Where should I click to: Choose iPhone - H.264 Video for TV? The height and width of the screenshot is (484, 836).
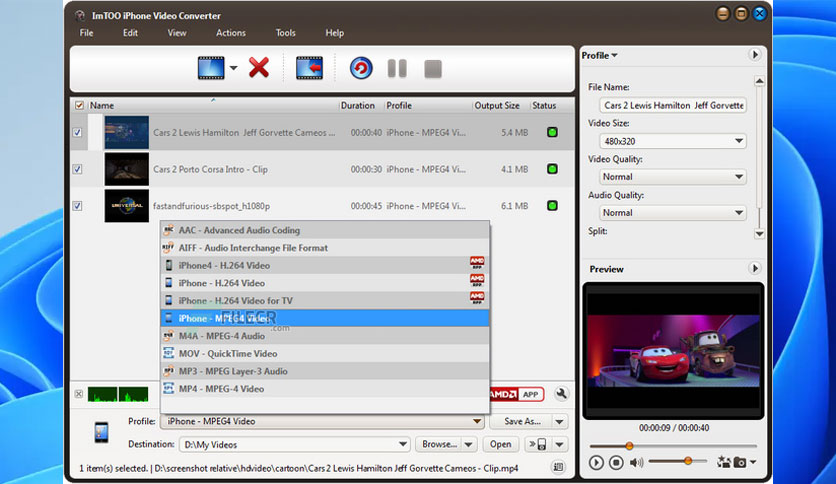pos(325,301)
